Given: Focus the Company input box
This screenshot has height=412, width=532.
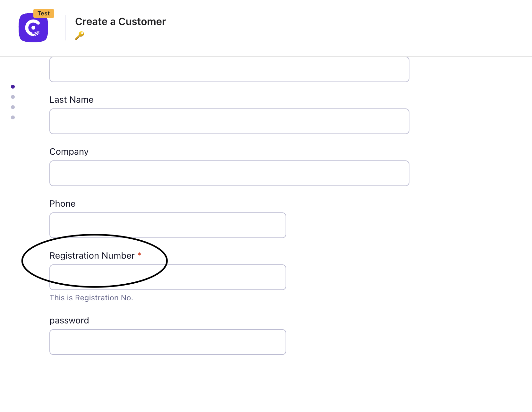Looking at the screenshot, I should point(229,173).
